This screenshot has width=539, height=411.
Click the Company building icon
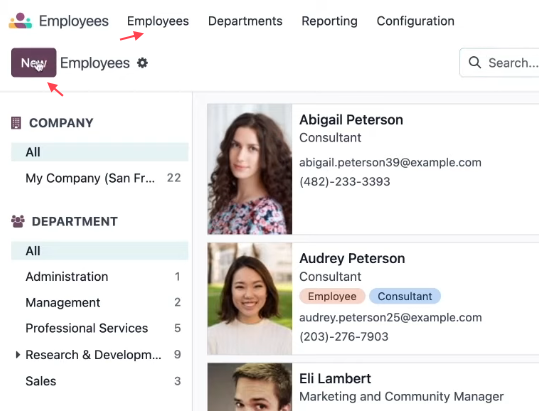16,123
